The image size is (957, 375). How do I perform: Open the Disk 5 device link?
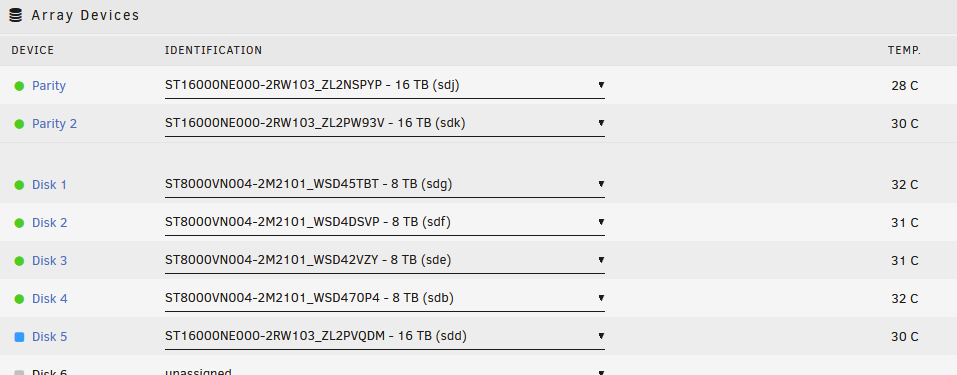[x=49, y=337]
